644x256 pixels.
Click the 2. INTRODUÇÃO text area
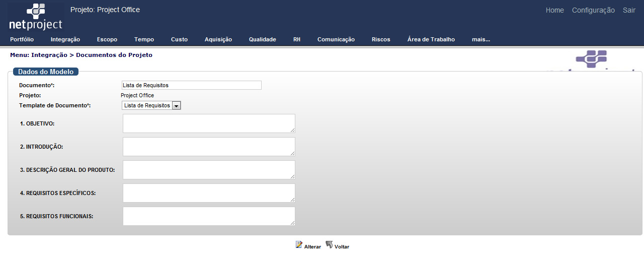click(208, 147)
